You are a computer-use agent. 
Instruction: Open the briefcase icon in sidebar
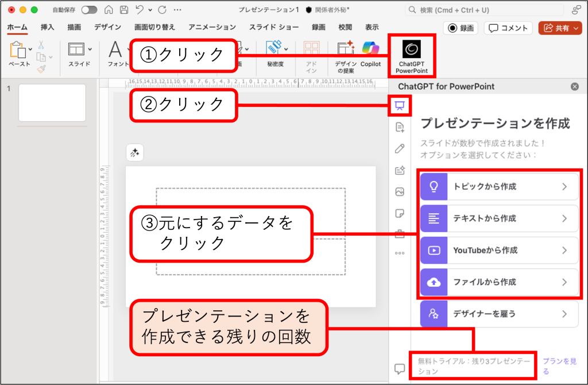pos(400,234)
